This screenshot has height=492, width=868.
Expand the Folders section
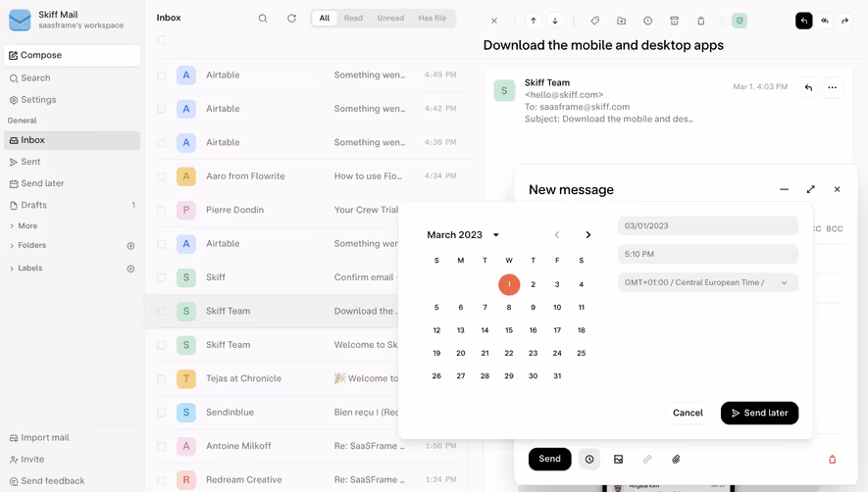pyautogui.click(x=27, y=245)
